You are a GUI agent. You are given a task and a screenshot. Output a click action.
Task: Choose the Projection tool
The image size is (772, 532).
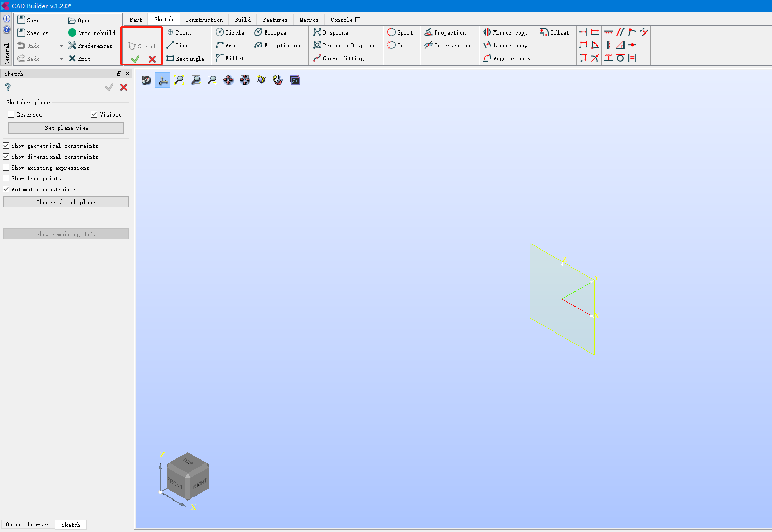[x=445, y=32]
